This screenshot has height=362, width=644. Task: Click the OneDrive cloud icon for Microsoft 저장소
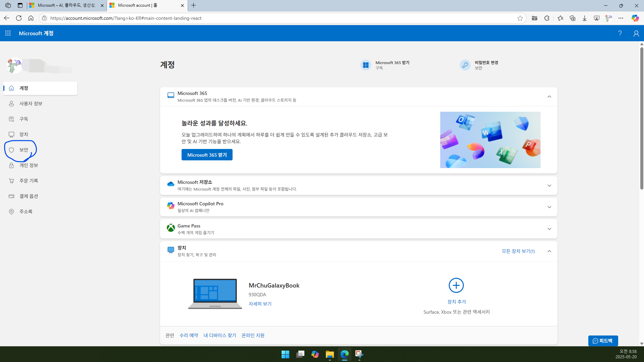point(170,184)
